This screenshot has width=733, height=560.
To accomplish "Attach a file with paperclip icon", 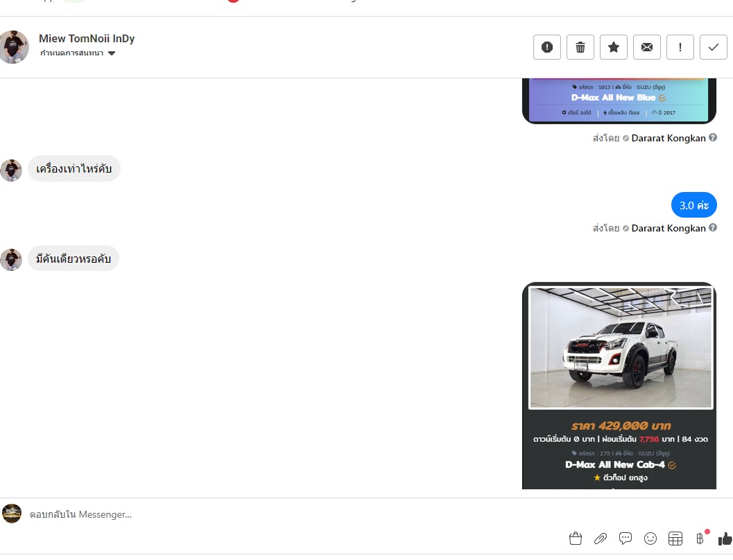I will click(x=601, y=539).
